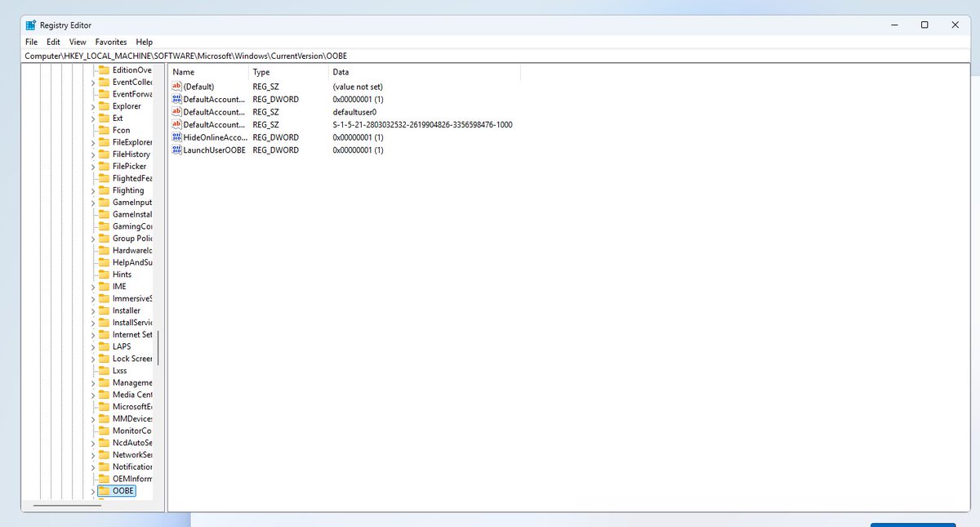Click the icon of the DefaultAccount REG_DWORD value
This screenshot has width=980, height=527.
[176, 99]
